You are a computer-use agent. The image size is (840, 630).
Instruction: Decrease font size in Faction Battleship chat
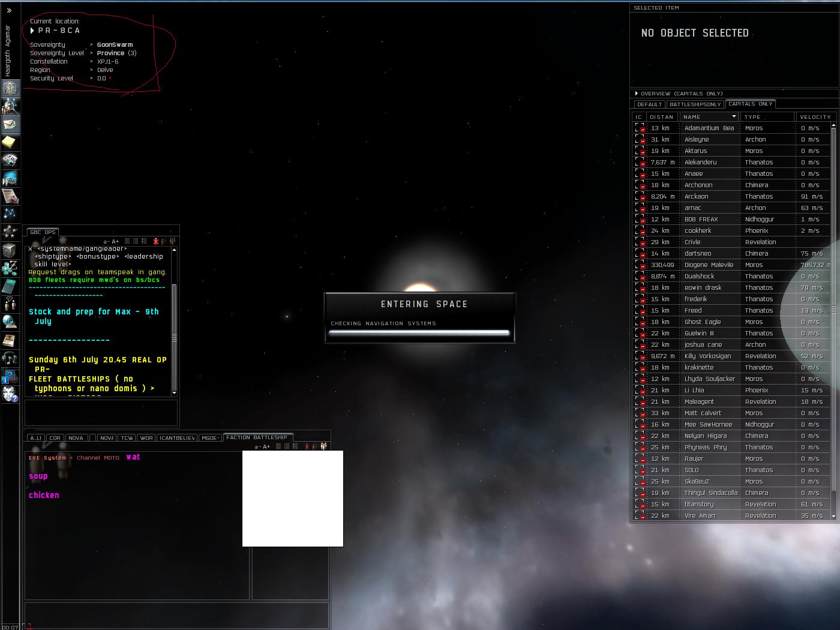coord(257,447)
